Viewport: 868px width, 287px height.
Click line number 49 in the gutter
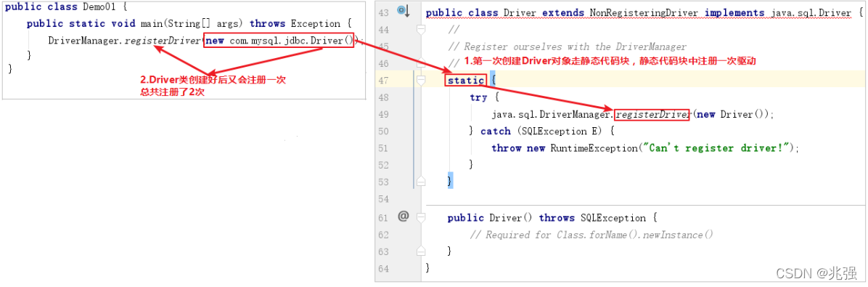384,115
